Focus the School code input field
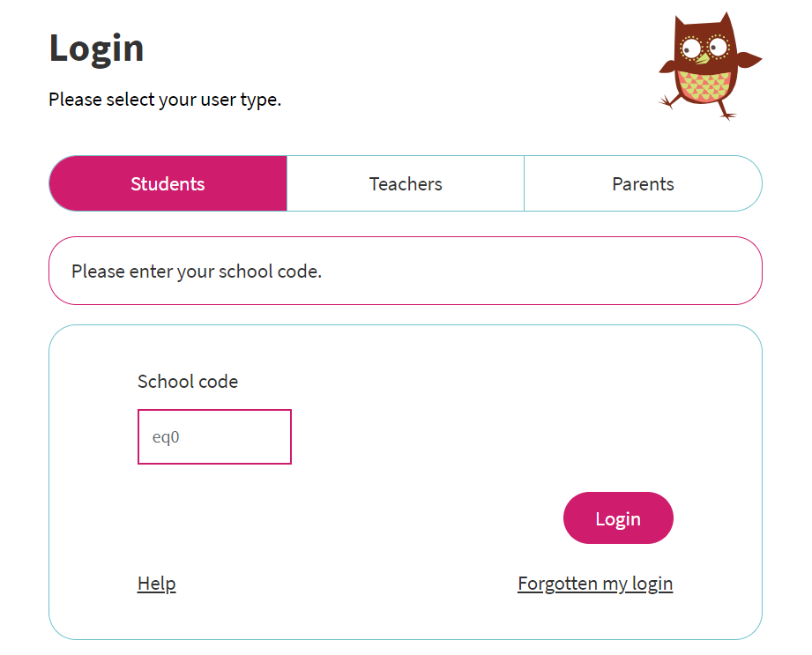The image size is (812, 655). click(214, 436)
